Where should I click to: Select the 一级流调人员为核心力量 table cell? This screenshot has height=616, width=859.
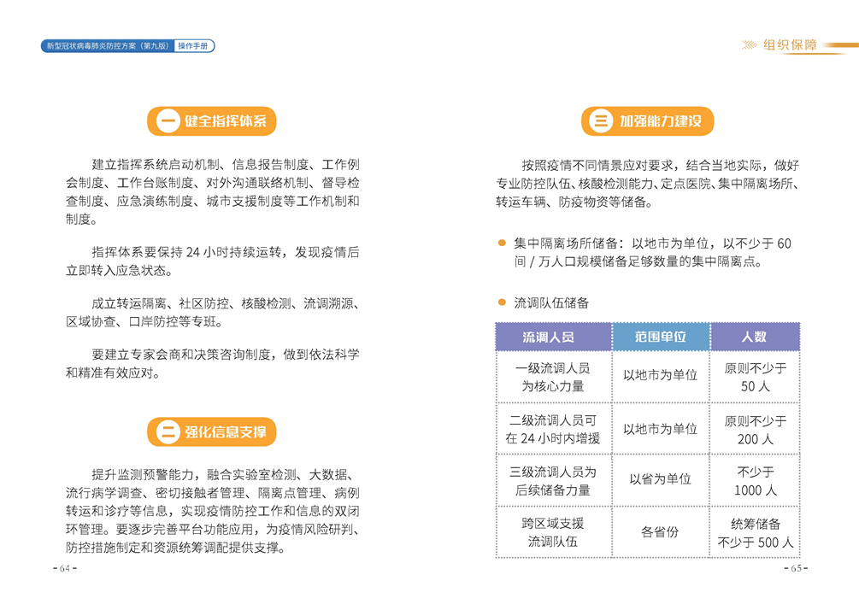[x=553, y=377]
